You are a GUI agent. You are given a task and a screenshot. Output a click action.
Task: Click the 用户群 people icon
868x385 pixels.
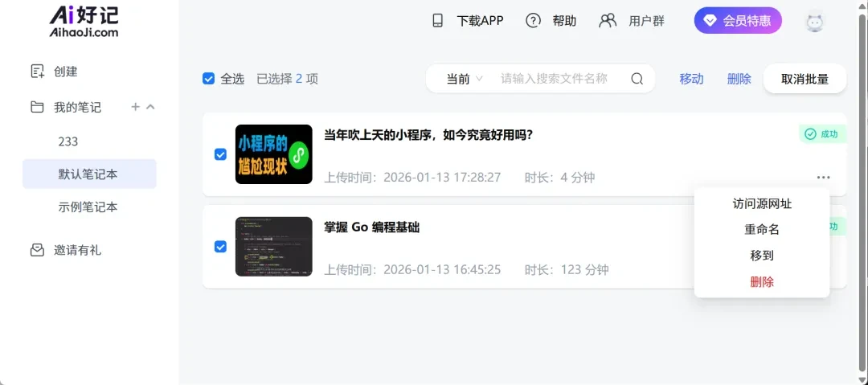tap(608, 21)
